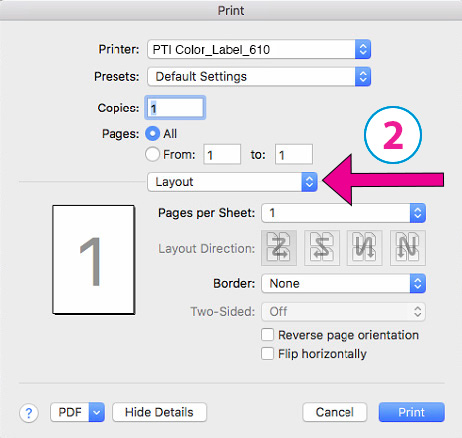This screenshot has height=438, width=462.
Task: Click the Copies input field
Action: click(x=175, y=108)
